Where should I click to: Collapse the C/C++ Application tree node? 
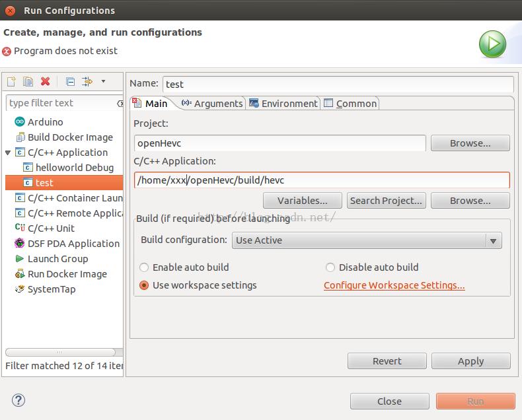click(9, 153)
